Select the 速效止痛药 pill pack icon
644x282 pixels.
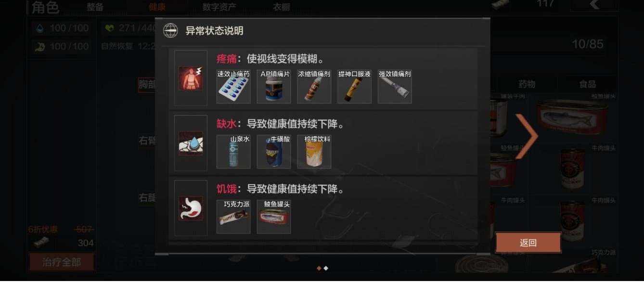pos(233,87)
